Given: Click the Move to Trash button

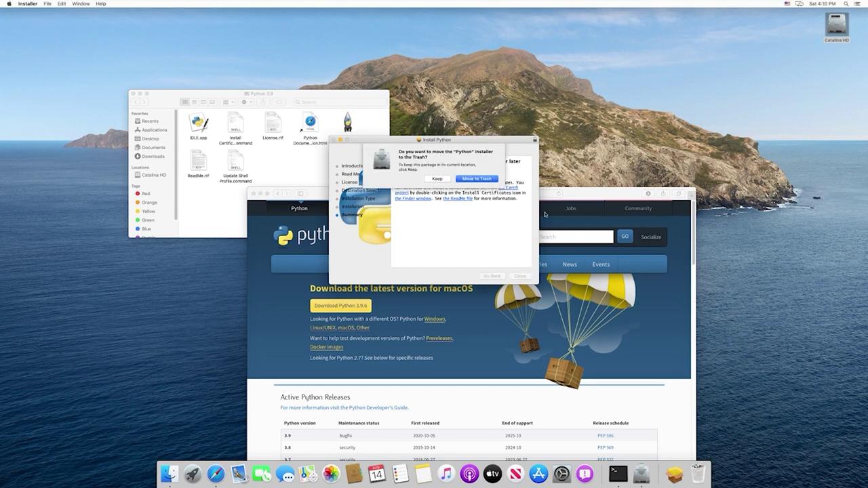Looking at the screenshot, I should [x=477, y=179].
